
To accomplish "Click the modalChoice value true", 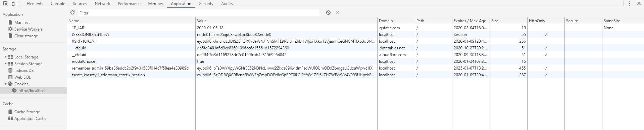I will (x=200, y=61).
